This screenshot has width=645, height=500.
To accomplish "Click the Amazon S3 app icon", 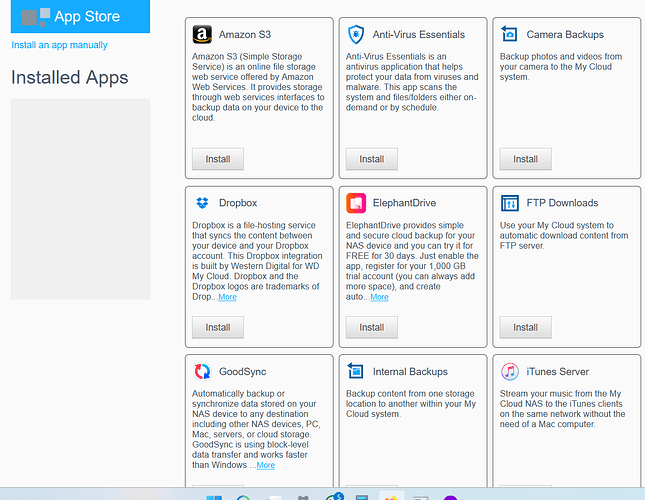I will 201,34.
